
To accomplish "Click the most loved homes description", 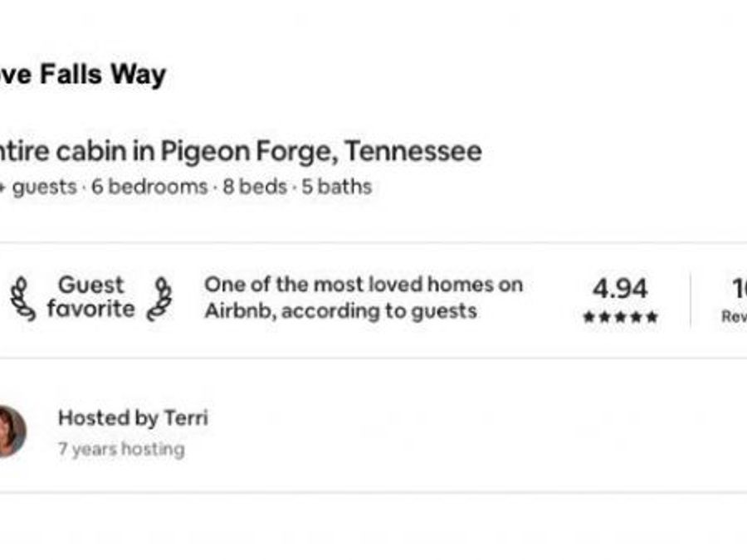I will [x=364, y=298].
